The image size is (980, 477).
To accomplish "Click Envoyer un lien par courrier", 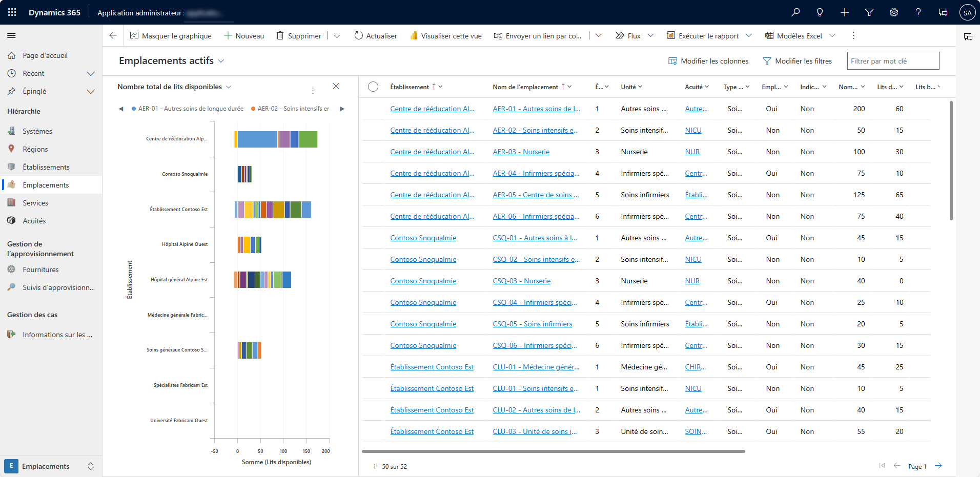I will [538, 36].
